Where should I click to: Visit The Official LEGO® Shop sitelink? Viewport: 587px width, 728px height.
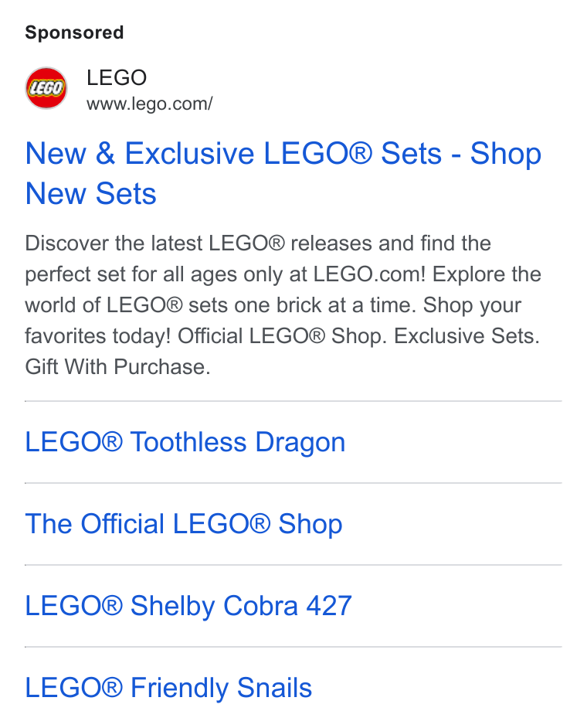tap(184, 524)
